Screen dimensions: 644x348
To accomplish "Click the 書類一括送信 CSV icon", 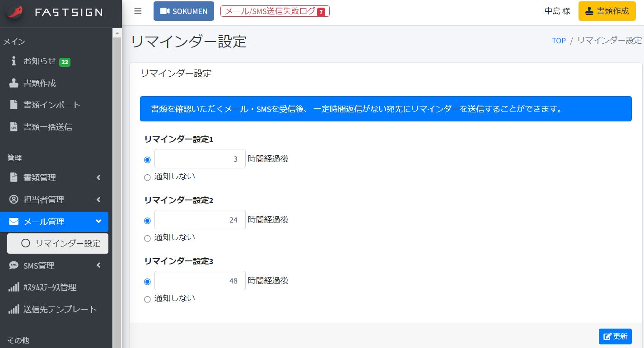I will click(x=14, y=127).
